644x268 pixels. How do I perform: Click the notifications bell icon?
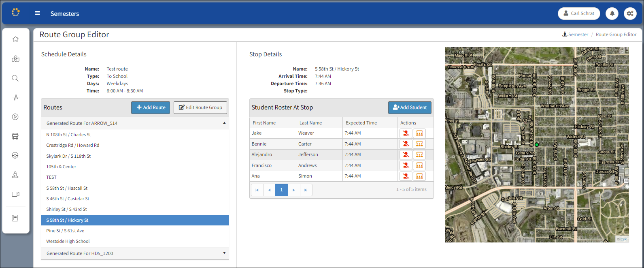coord(612,13)
